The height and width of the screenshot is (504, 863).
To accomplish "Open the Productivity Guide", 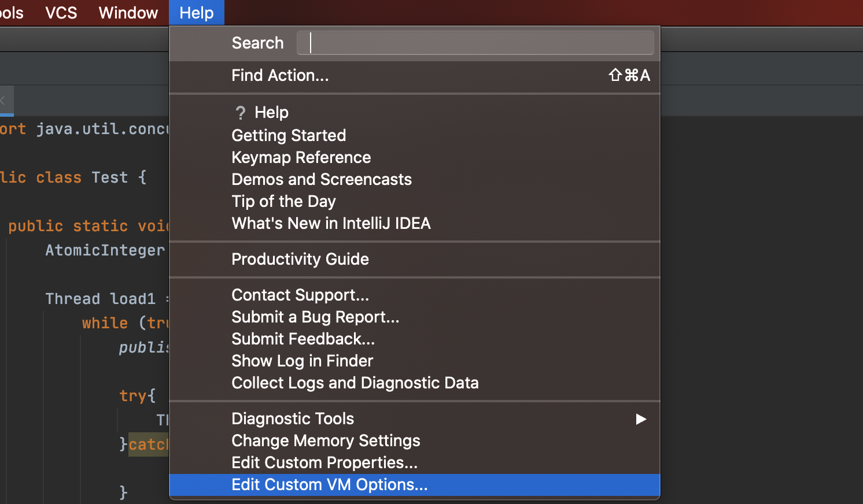I will pos(300,260).
